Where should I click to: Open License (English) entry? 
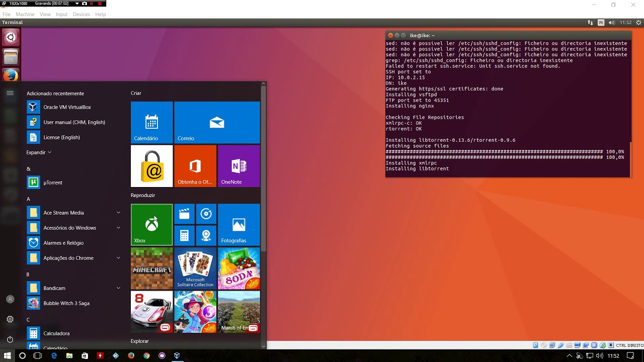coord(74,137)
